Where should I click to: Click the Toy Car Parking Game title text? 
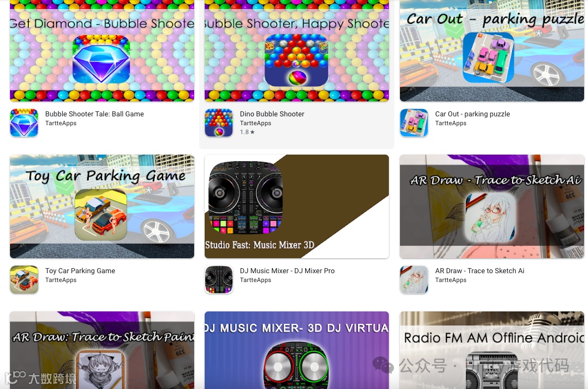pyautogui.click(x=80, y=270)
